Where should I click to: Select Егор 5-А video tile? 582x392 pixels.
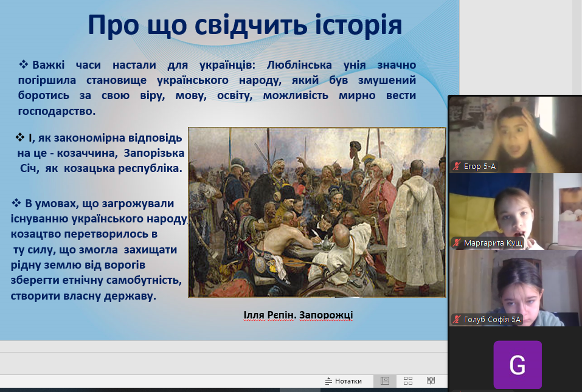(x=516, y=135)
